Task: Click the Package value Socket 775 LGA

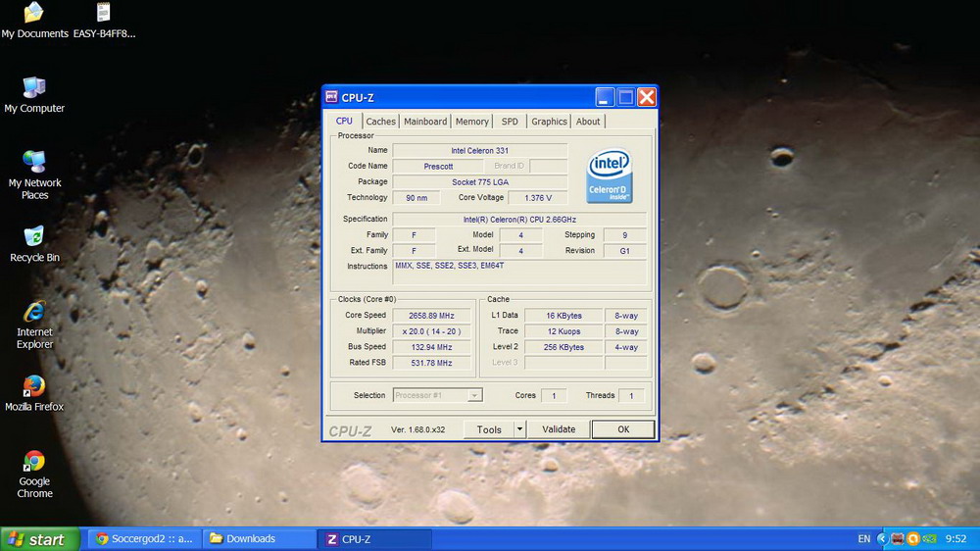Action: (x=480, y=182)
